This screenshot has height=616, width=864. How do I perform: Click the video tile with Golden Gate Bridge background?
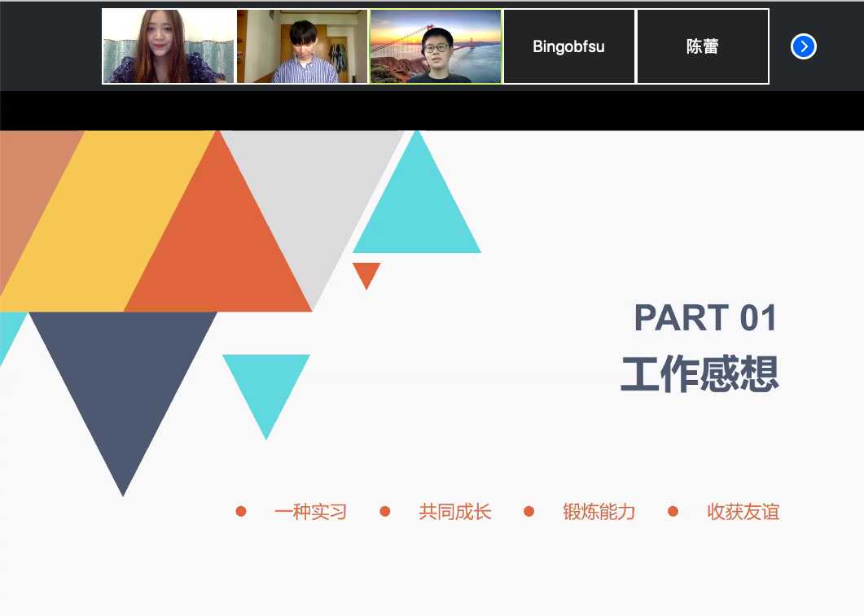[x=436, y=46]
